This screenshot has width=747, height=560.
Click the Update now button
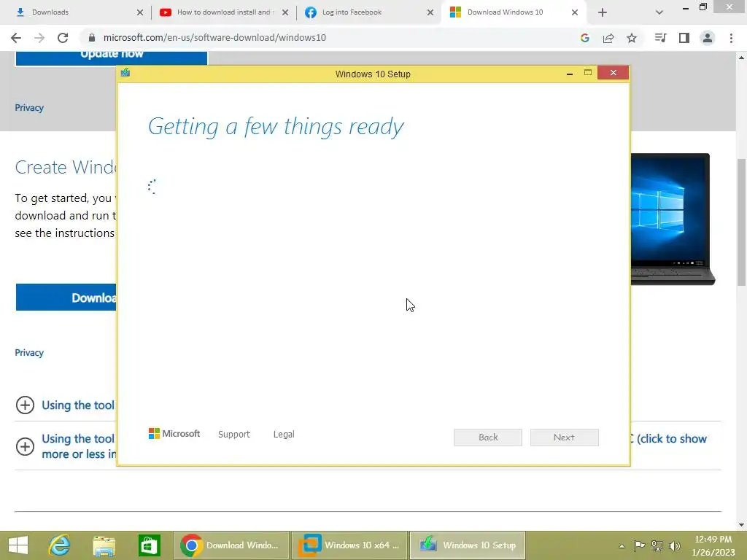tap(112, 58)
